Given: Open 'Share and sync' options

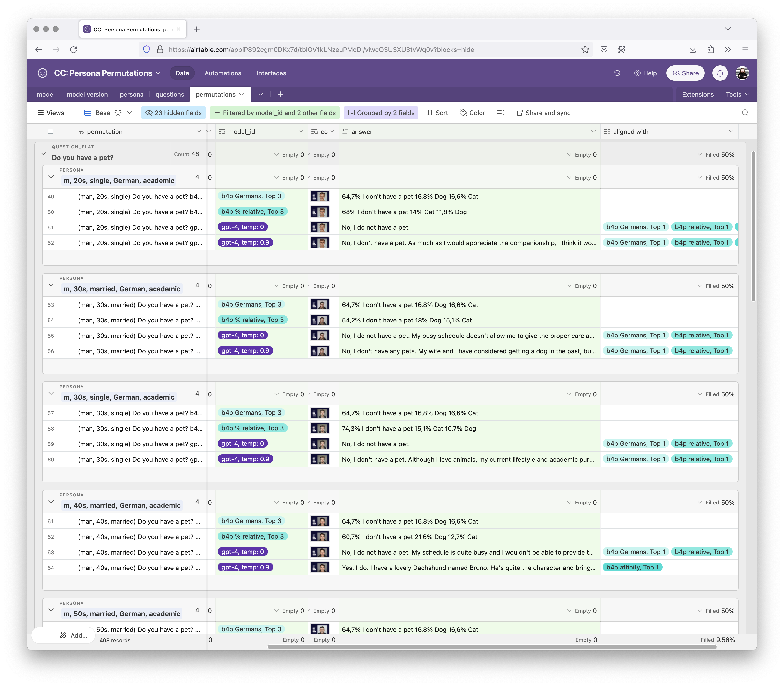Looking at the screenshot, I should pos(543,113).
